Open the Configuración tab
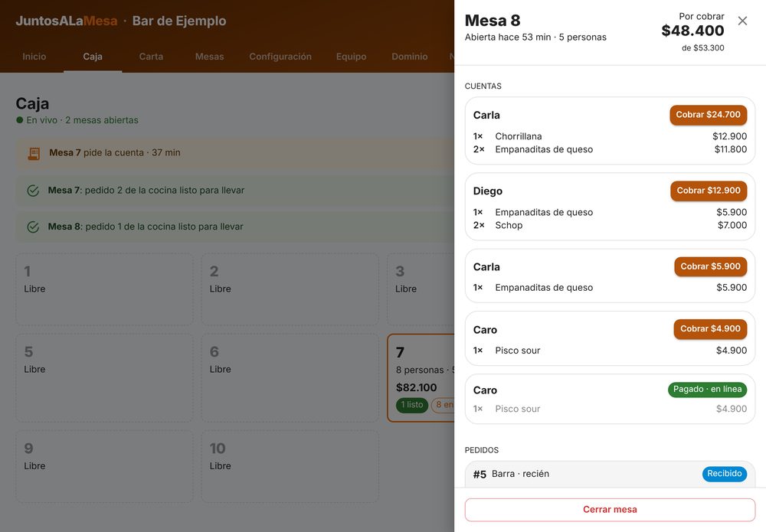 (x=280, y=57)
